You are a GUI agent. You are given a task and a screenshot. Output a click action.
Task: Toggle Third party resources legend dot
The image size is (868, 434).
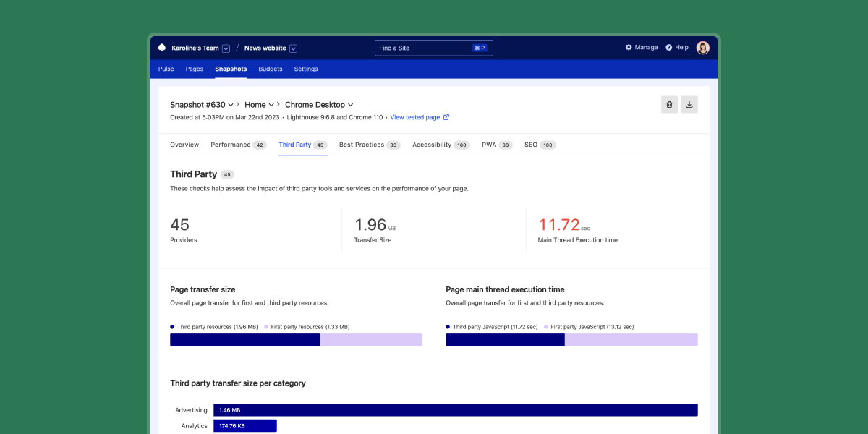tap(173, 326)
